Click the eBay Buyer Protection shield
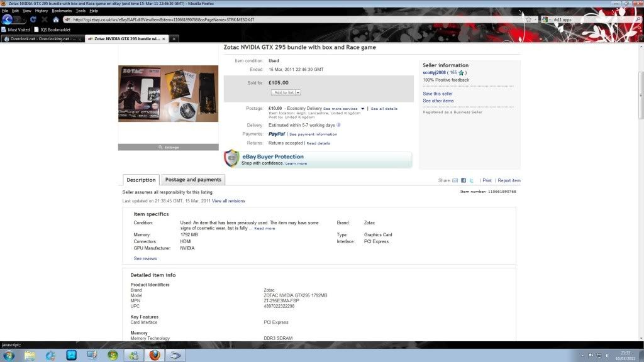Image resolution: width=644 pixels, height=362 pixels. (231, 158)
